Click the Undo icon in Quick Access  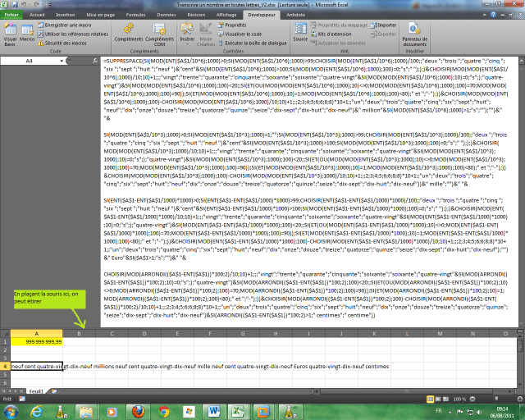(x=24, y=5)
